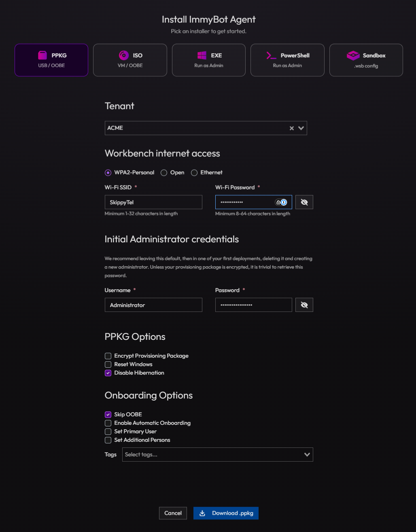Screen dimensions: 416x532
Task: Click the PowerShell prompt icon
Action: (271, 55)
